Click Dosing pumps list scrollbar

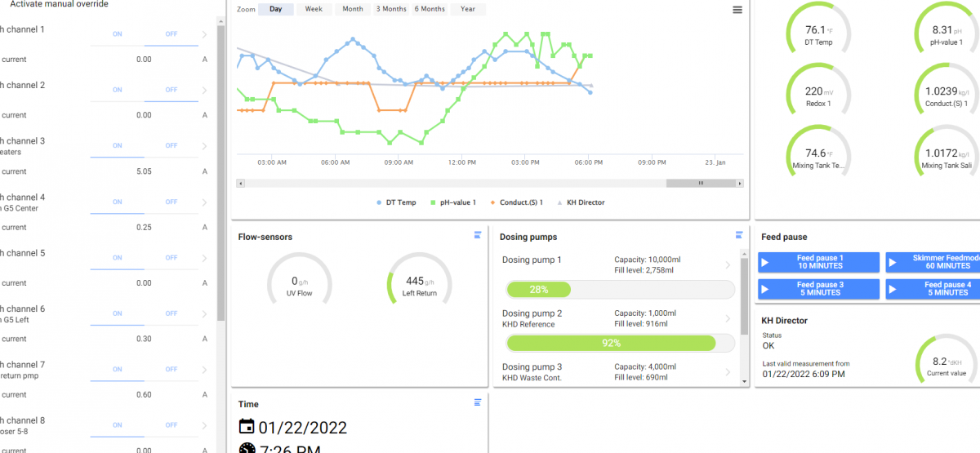coord(744,295)
